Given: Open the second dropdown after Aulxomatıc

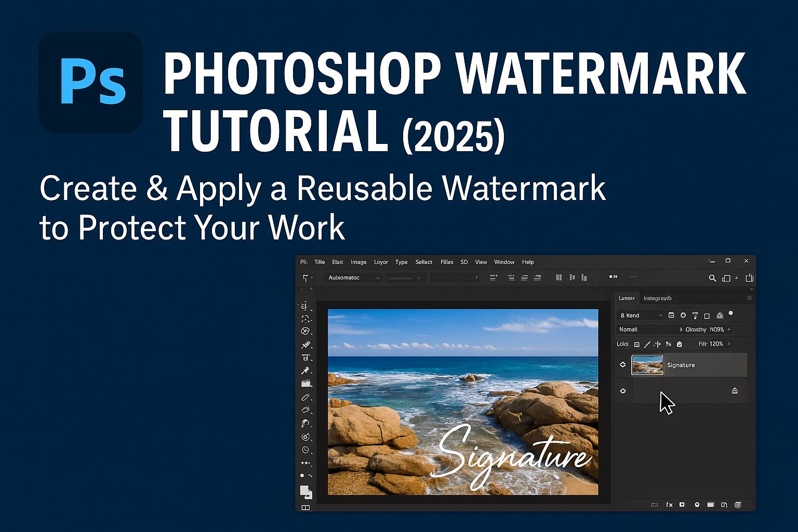Looking at the screenshot, I should click(406, 278).
